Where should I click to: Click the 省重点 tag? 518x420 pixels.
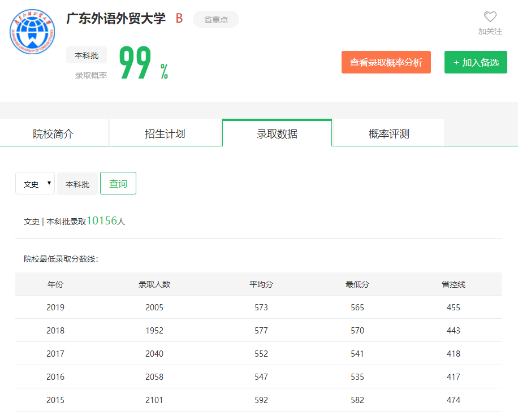click(216, 19)
